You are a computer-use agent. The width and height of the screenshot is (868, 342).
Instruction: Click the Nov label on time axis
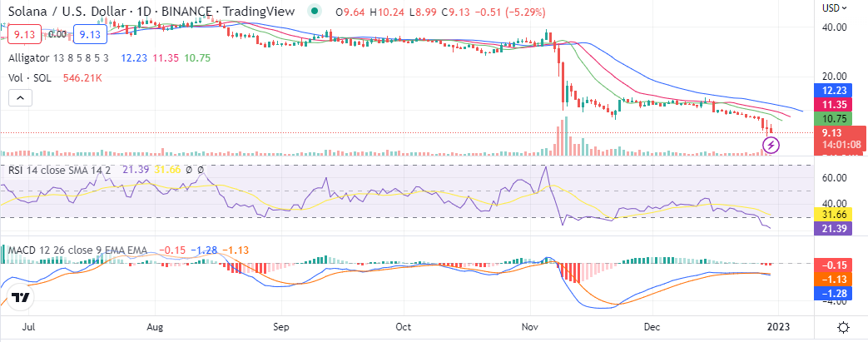pyautogui.click(x=530, y=326)
